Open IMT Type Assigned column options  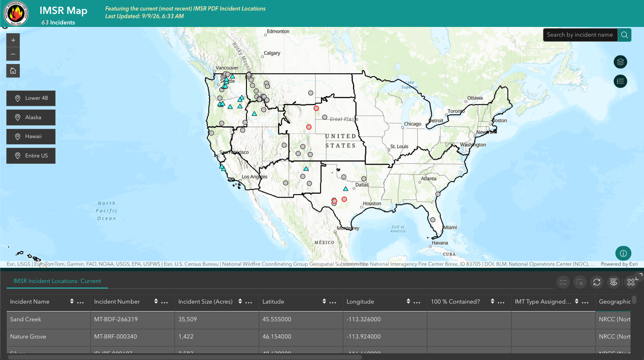pos(585,302)
